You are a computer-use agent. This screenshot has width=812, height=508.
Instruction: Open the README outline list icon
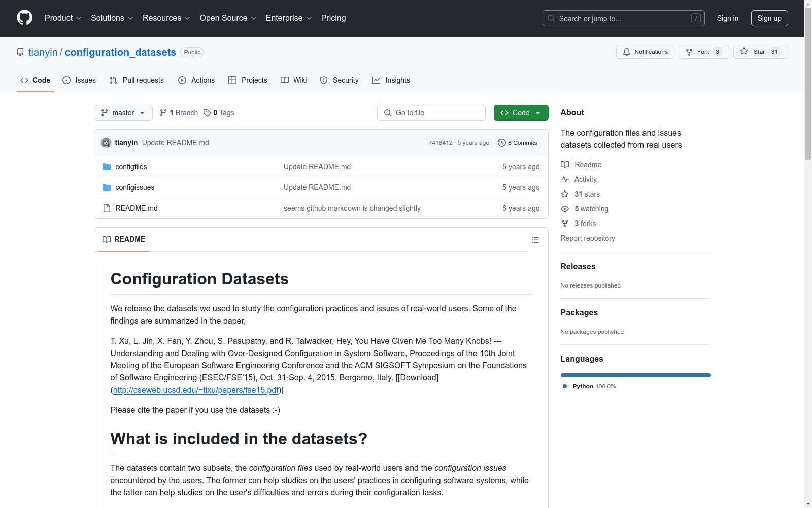point(535,240)
